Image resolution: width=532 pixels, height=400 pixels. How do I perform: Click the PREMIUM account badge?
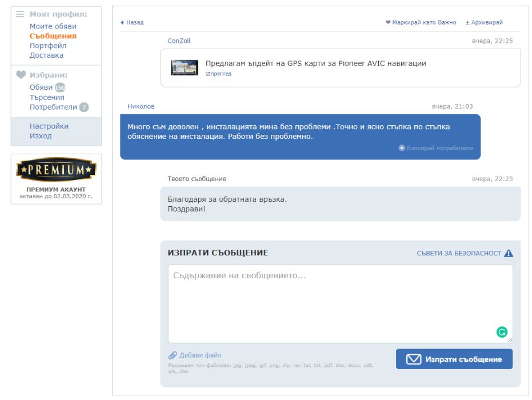click(x=57, y=170)
